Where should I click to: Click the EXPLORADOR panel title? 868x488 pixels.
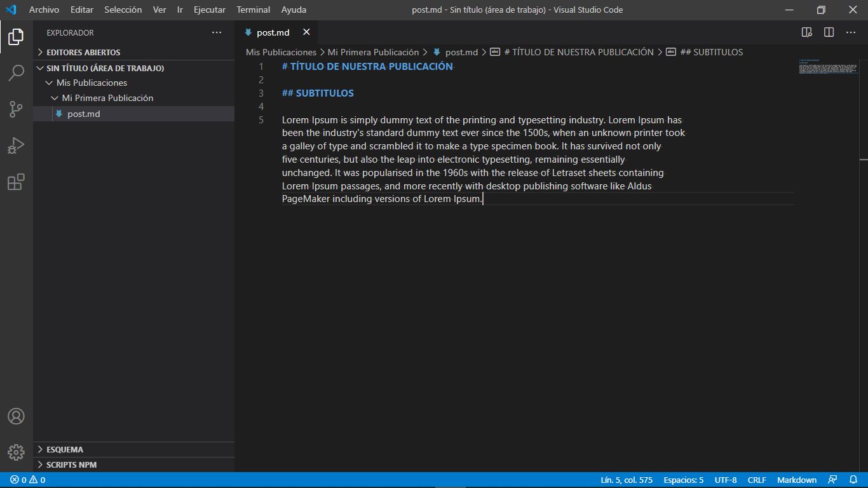coord(70,32)
